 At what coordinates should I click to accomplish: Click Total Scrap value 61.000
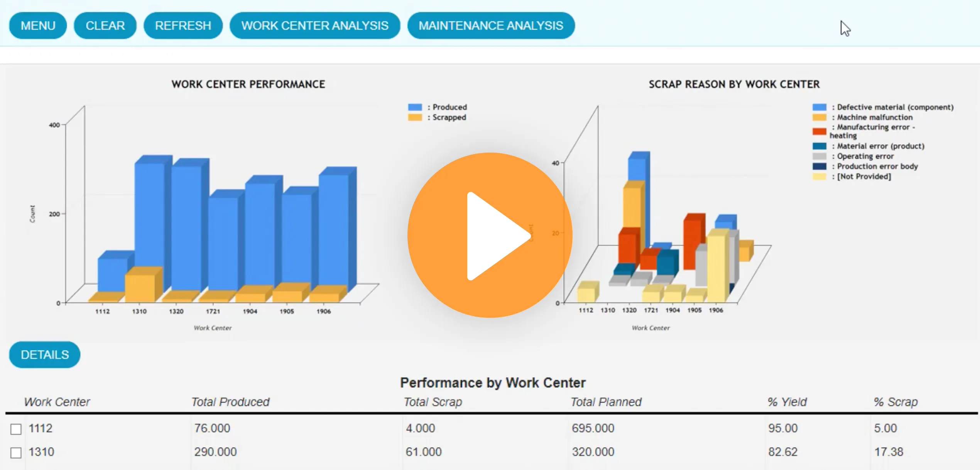[x=423, y=451]
